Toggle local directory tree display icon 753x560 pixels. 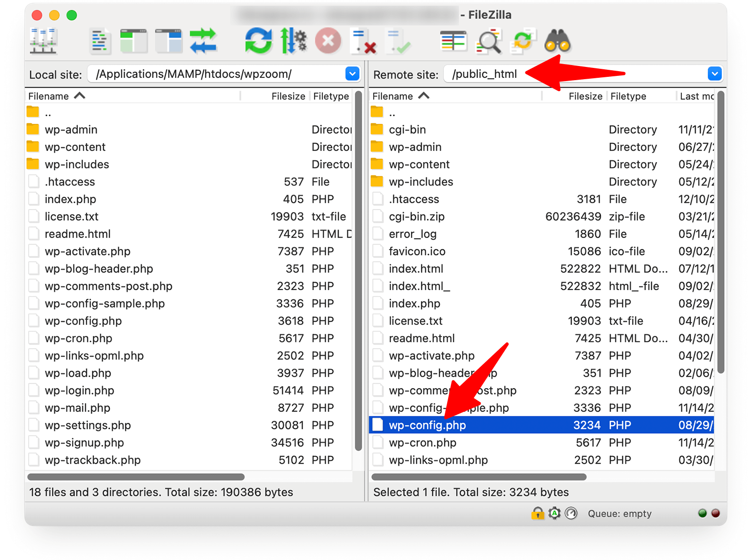(x=134, y=41)
